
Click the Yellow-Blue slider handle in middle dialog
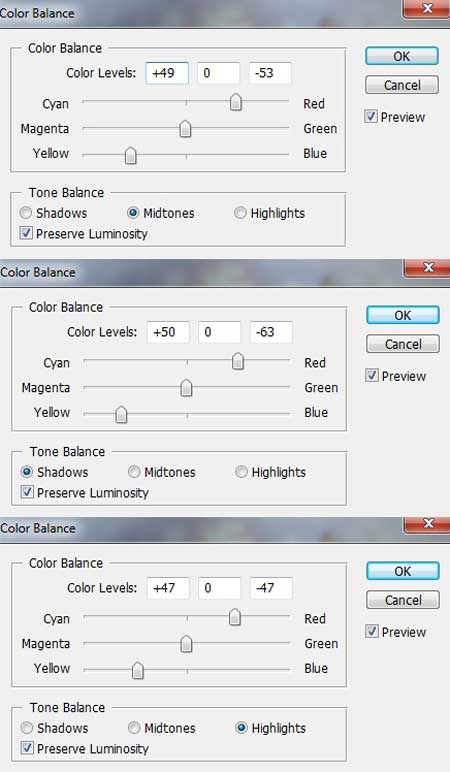[121, 415]
